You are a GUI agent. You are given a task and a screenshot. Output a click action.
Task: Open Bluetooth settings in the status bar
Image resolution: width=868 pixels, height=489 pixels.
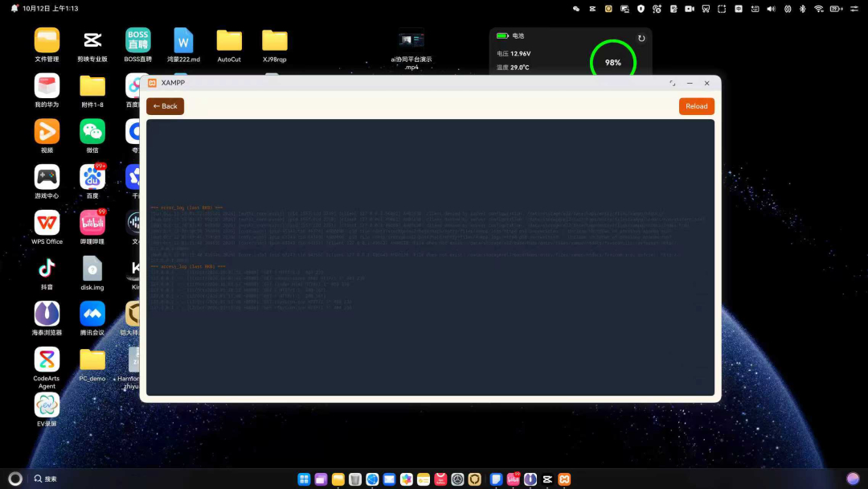coord(803,9)
